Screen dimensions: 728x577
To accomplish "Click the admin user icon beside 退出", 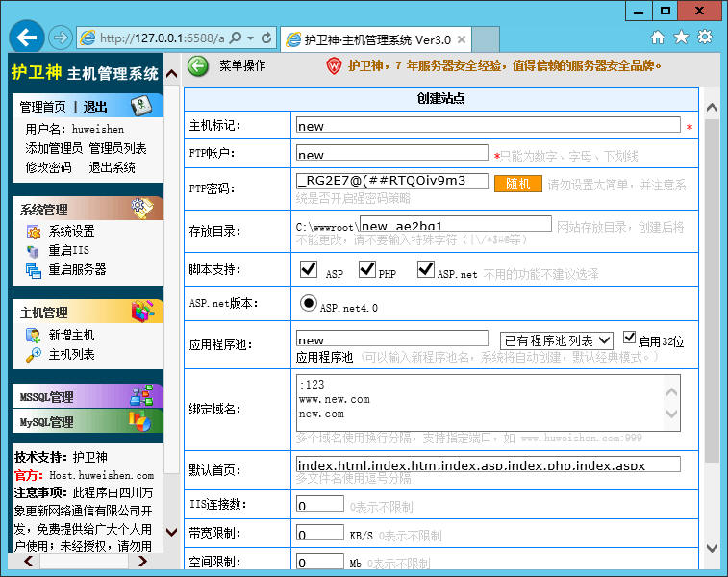I will tap(140, 106).
